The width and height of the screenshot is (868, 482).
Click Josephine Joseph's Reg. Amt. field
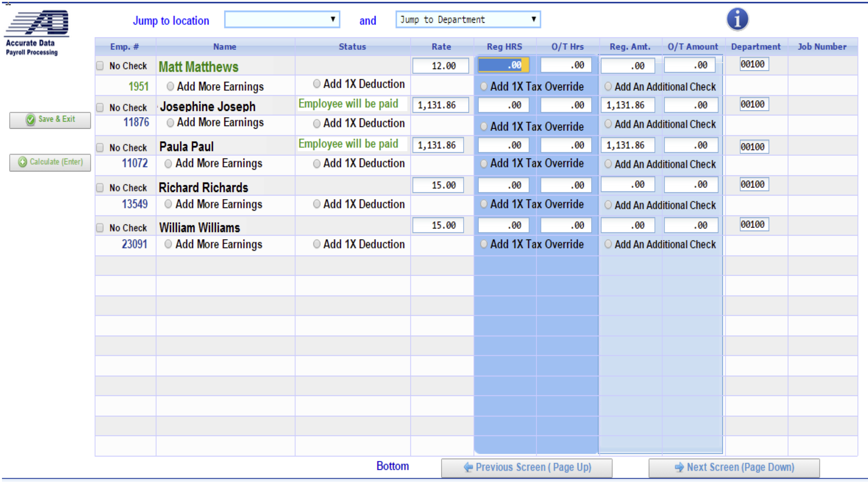pyautogui.click(x=628, y=105)
